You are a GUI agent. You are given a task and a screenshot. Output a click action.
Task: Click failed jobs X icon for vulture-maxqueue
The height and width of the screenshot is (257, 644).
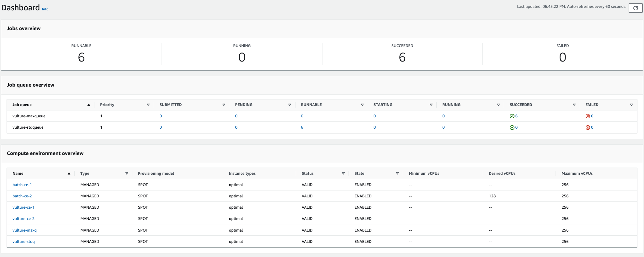coord(588,116)
